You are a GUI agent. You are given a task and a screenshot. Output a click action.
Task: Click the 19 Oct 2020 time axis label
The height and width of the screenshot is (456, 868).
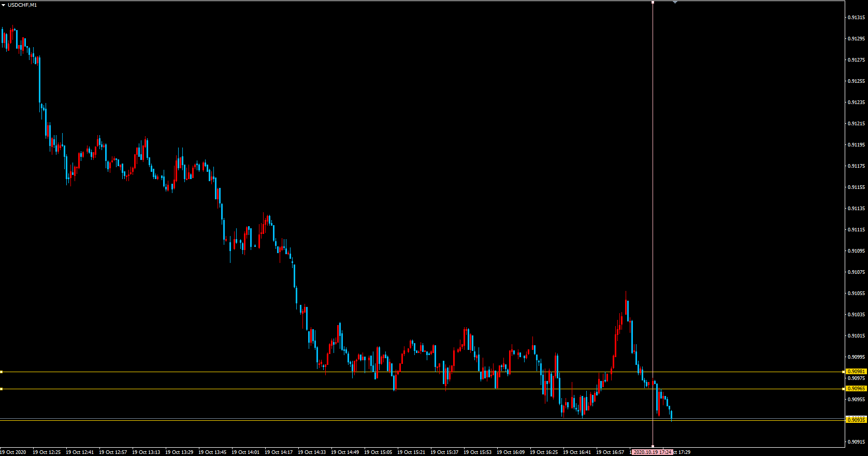[13, 452]
